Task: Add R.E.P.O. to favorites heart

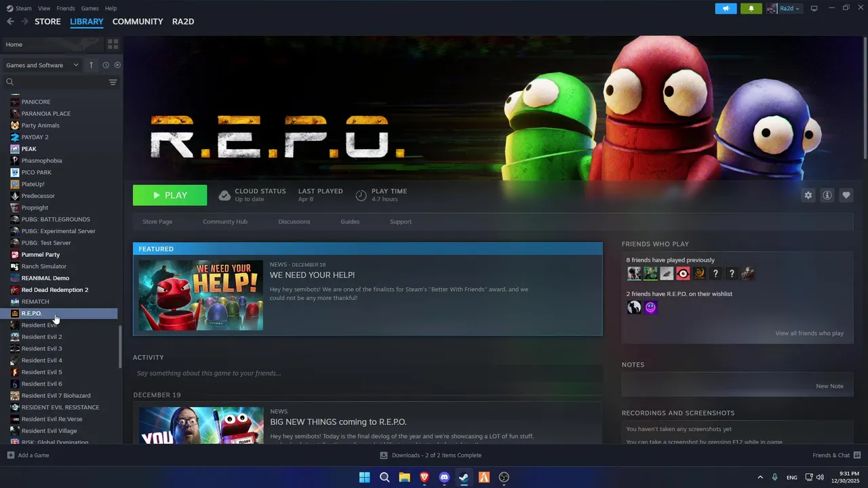Action: tap(846, 195)
